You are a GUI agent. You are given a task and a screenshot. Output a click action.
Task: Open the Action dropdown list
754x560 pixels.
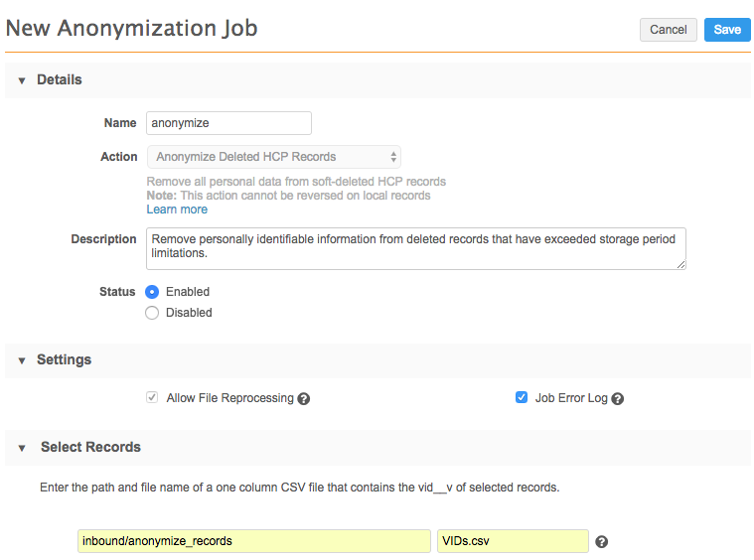pyautogui.click(x=273, y=157)
